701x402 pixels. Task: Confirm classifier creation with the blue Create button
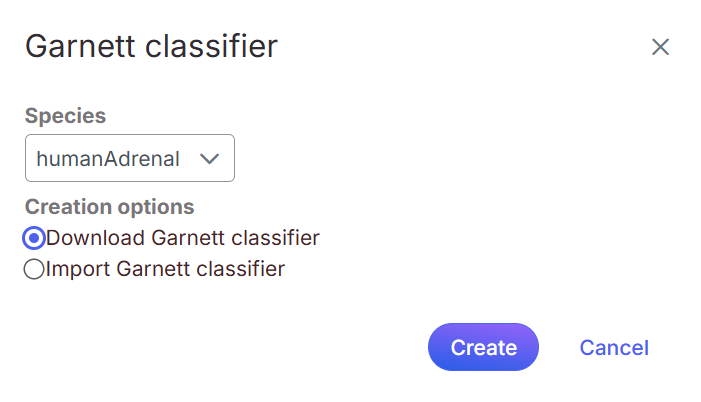483,348
